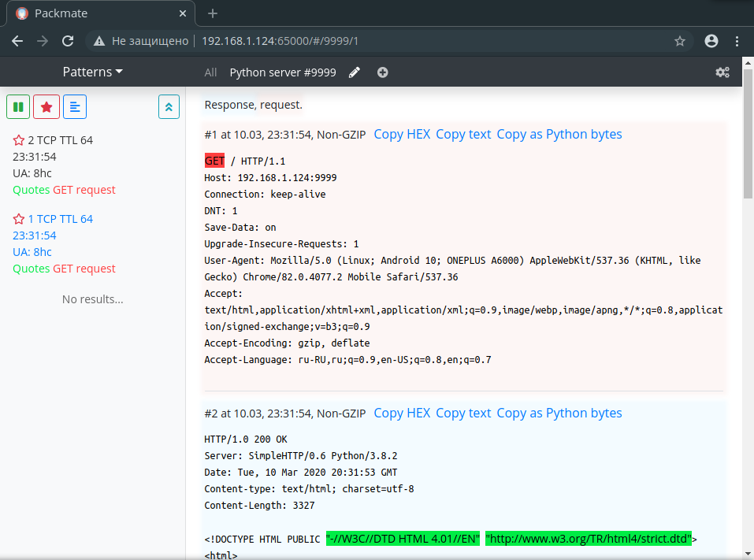This screenshot has height=560, width=754.
Task: Star the stream 2 TCP TTL 64
Action: coord(19,140)
